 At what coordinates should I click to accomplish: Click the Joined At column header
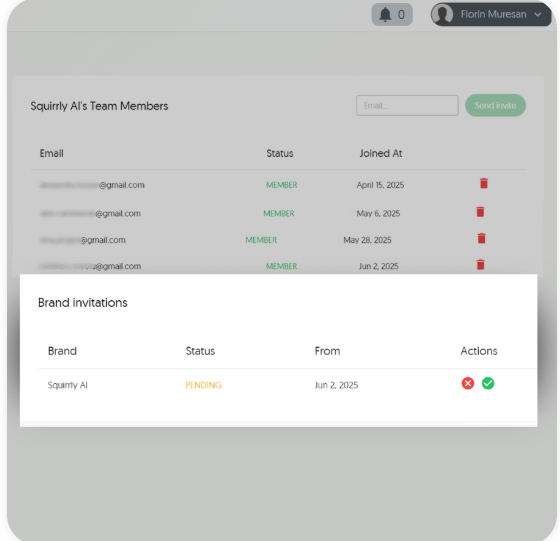(381, 153)
